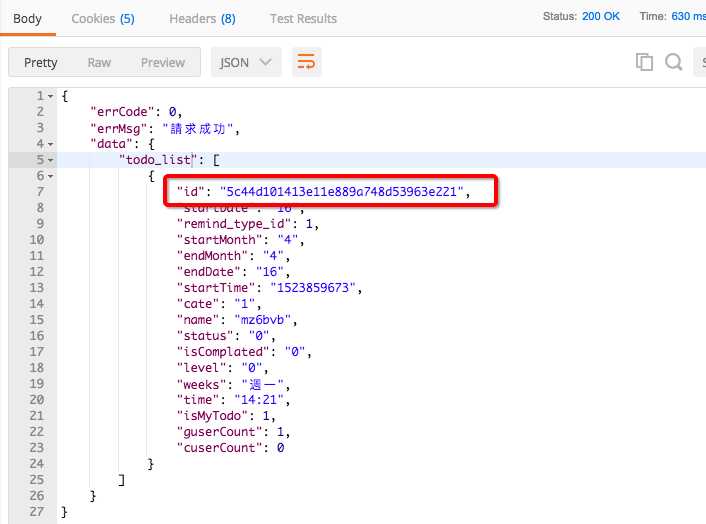Click line number 10 in the gutter
Image resolution: width=706 pixels, height=524 pixels.
pos(37,240)
